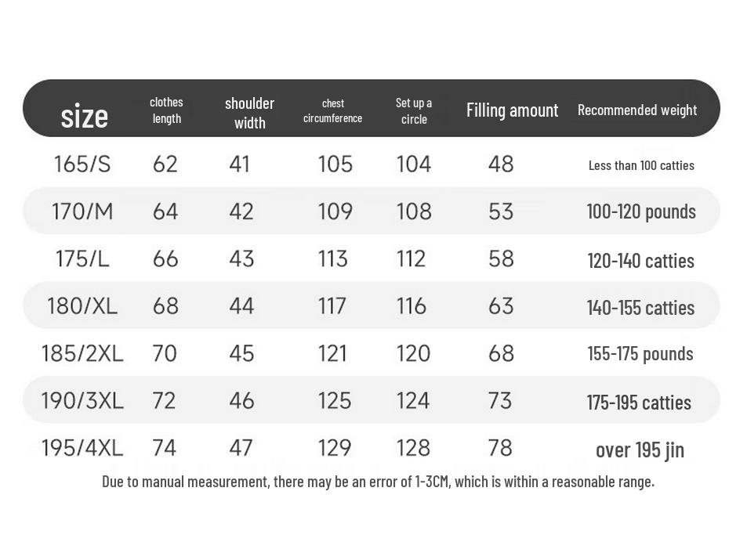Select the 165/S size row label
747x560 pixels.
pos(82,164)
